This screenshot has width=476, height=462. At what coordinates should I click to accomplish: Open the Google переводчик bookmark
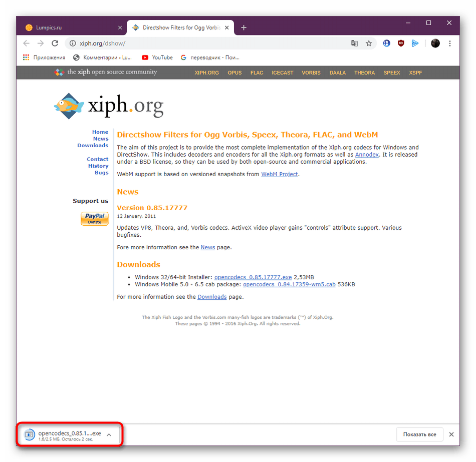pos(210,58)
